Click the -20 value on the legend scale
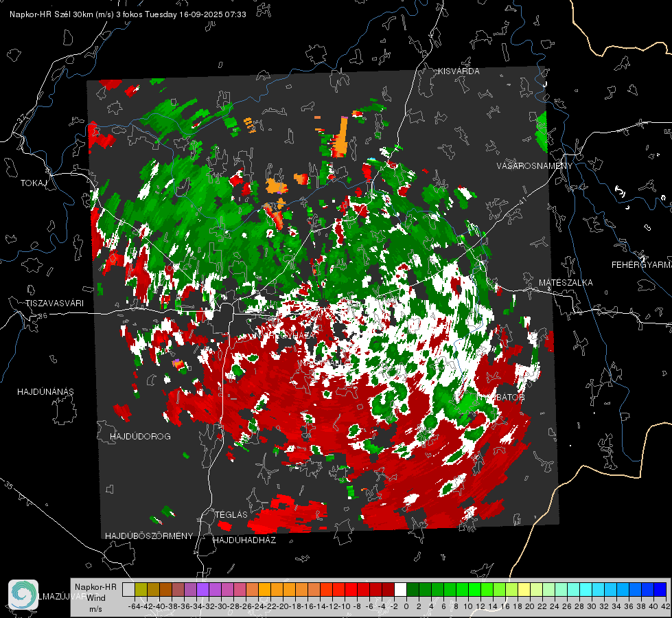This screenshot has height=618, width=672. (283, 606)
